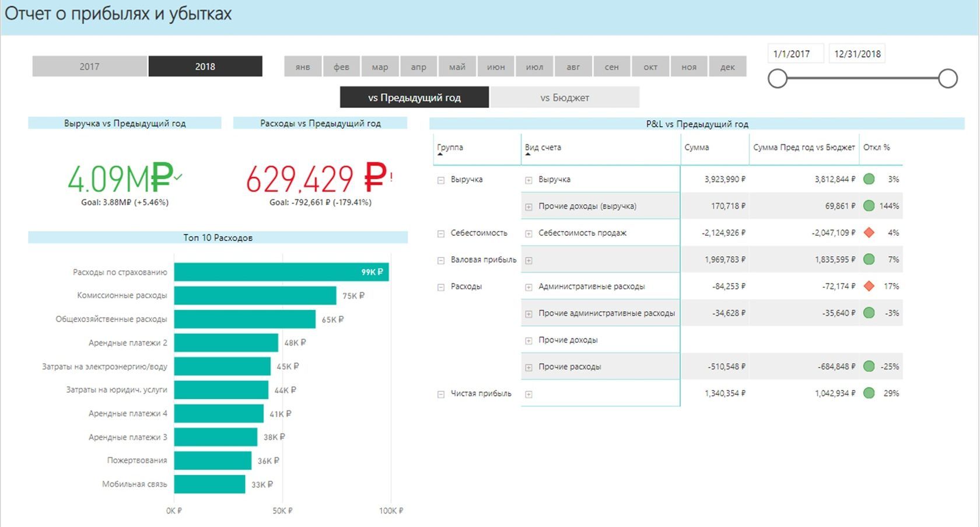This screenshot has height=527, width=980.
Task: Click green status circle at 29%
Action: pyautogui.click(x=869, y=393)
